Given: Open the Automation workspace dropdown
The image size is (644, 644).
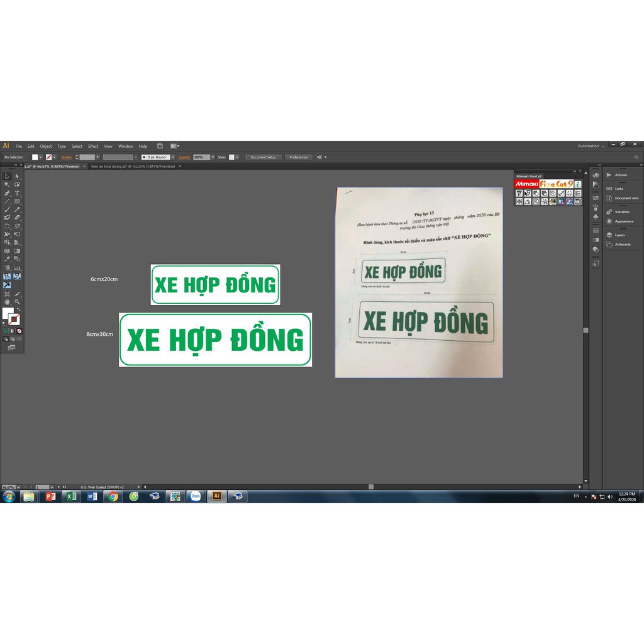Looking at the screenshot, I should pyautogui.click(x=590, y=146).
